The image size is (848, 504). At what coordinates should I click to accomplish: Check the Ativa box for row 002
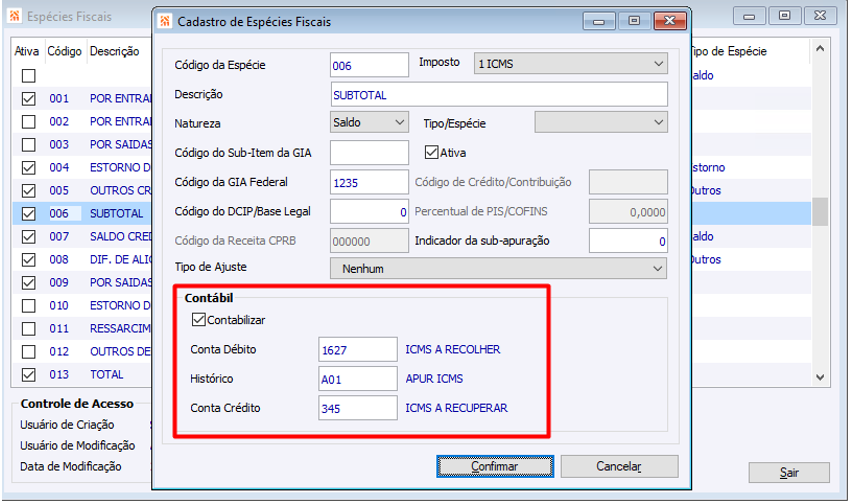(28, 122)
